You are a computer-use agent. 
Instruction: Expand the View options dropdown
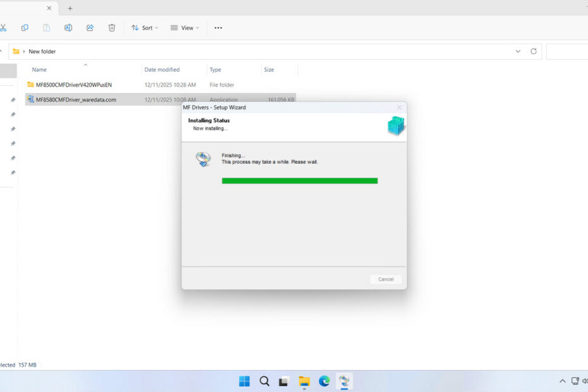coord(185,28)
